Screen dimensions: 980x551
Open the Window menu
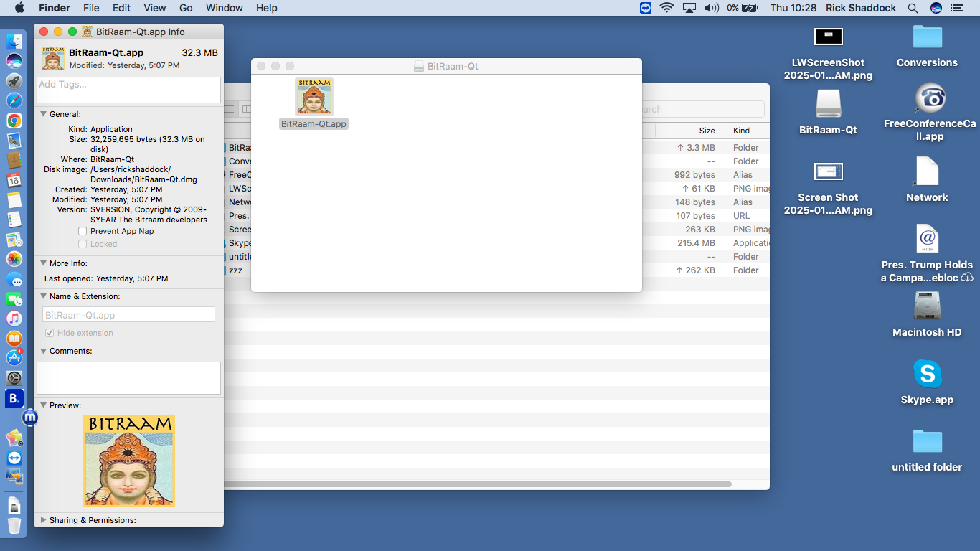pos(224,8)
